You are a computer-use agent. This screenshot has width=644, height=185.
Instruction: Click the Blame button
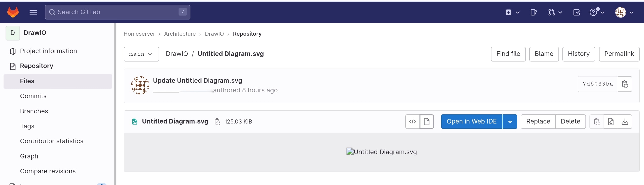click(544, 54)
